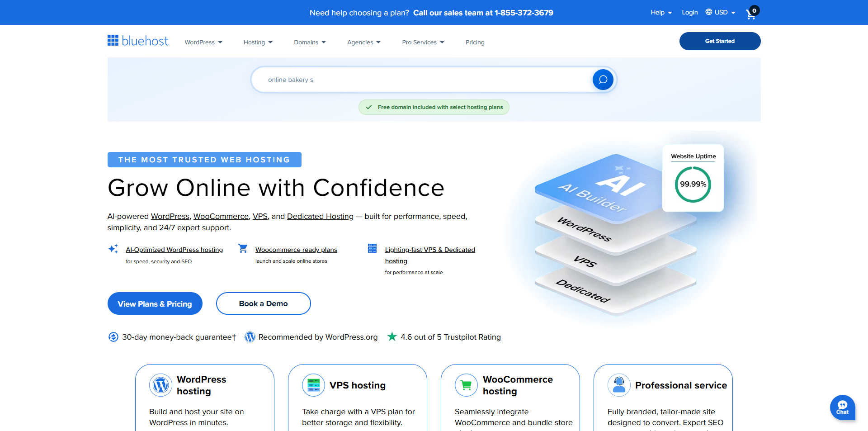Open the Domains menu chevron
The width and height of the screenshot is (868, 431).
coord(324,42)
